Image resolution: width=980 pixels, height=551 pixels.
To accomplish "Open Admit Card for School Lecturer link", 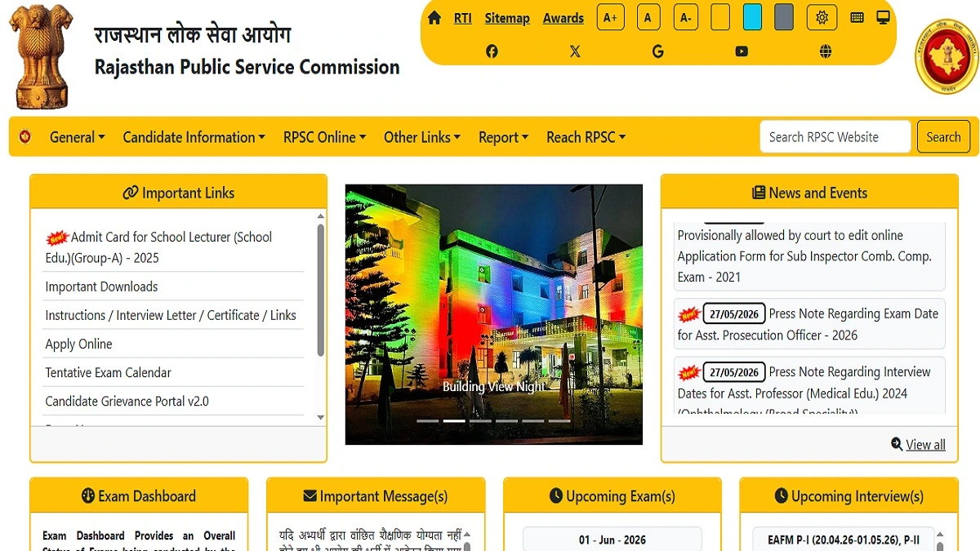I will pos(173,247).
